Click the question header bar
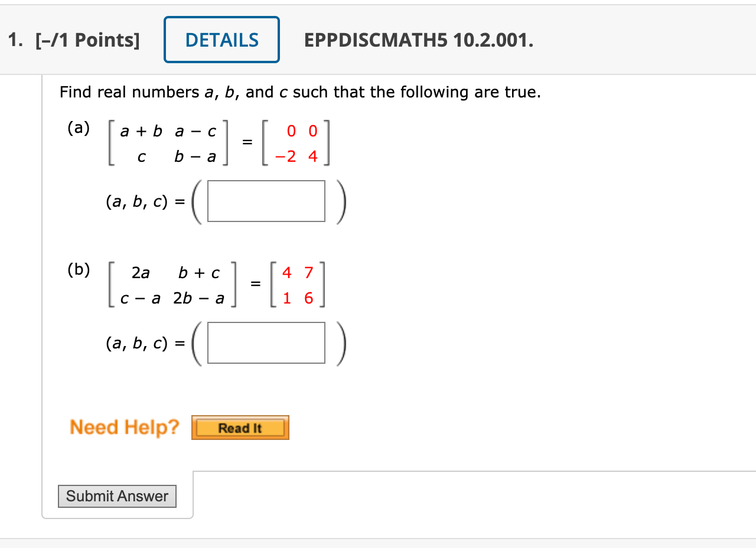Viewport: 756px width, 548px height. (378, 39)
